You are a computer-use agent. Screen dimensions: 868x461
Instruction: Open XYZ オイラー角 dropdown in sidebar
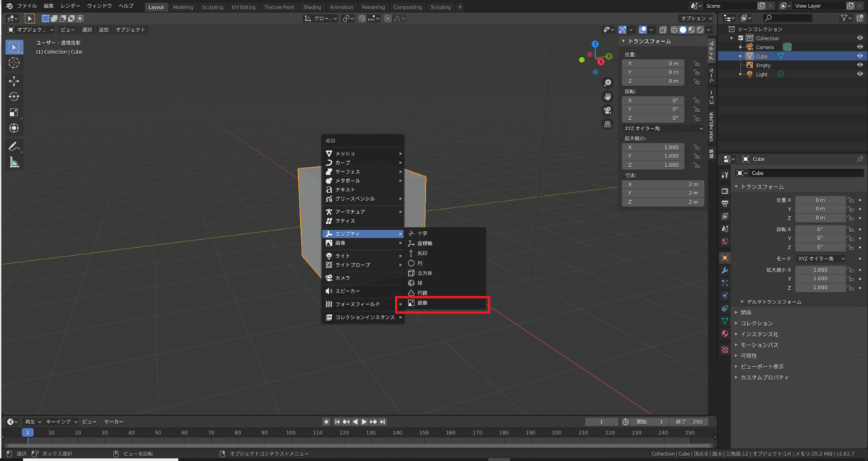(663, 129)
